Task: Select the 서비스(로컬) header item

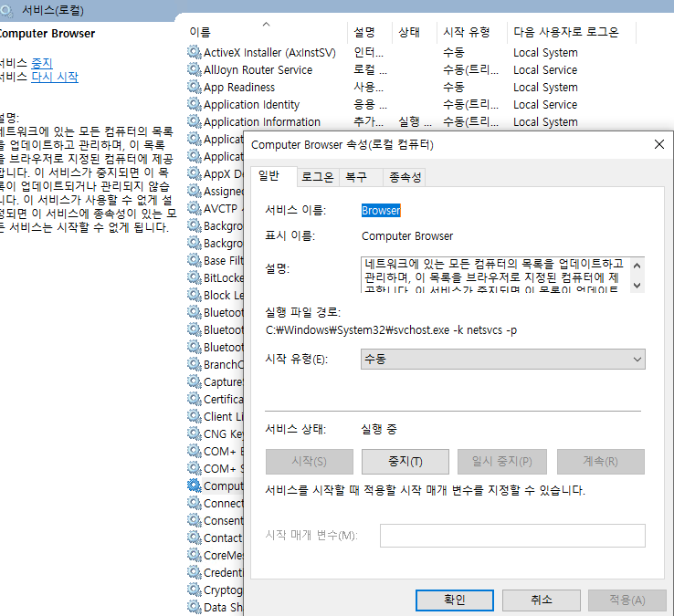Action: point(52,10)
